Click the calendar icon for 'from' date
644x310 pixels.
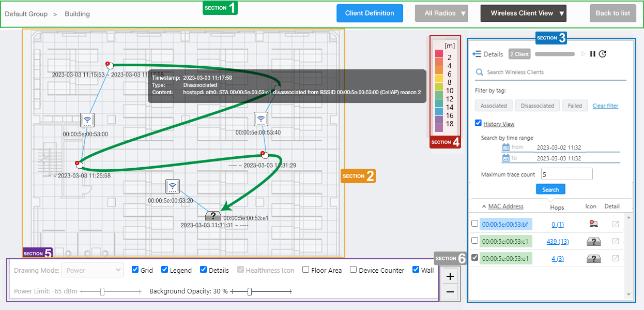click(x=506, y=147)
